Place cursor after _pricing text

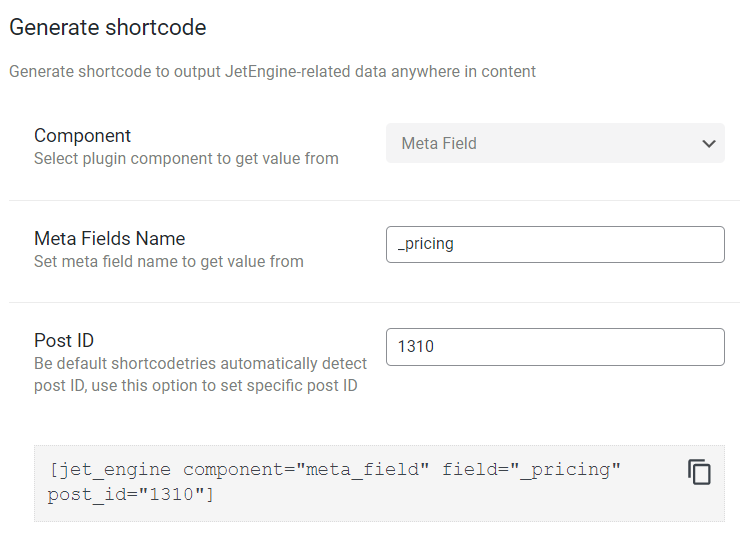pyautogui.click(x=455, y=244)
